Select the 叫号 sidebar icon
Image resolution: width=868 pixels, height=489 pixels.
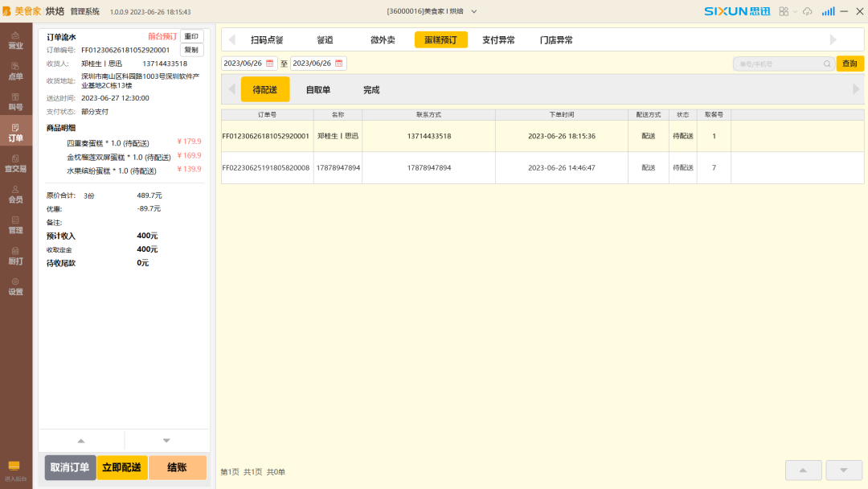15,101
